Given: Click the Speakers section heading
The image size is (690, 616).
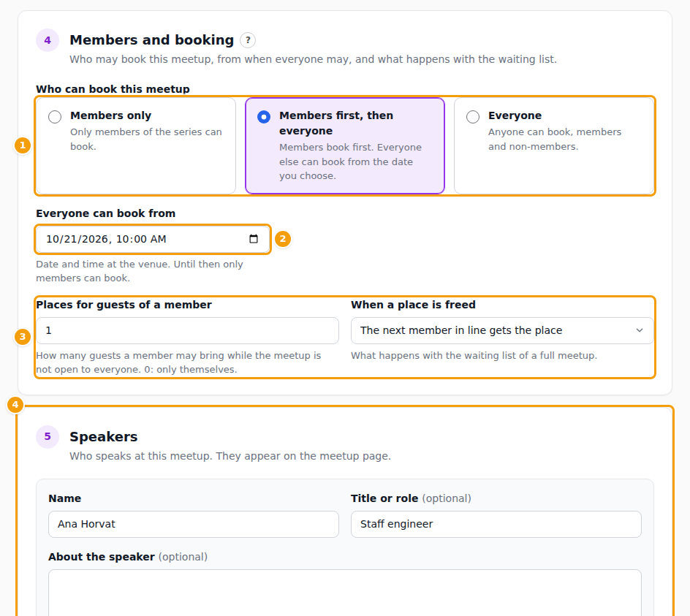Looking at the screenshot, I should [103, 436].
